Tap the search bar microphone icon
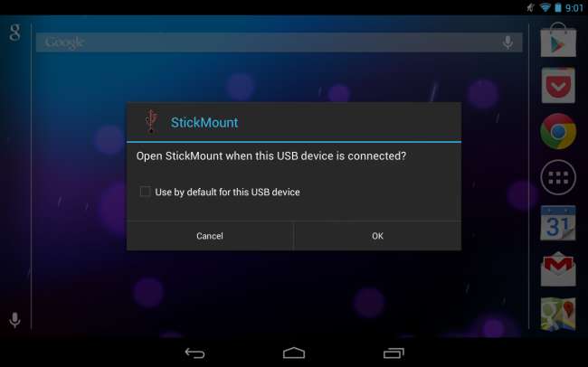 [507, 42]
